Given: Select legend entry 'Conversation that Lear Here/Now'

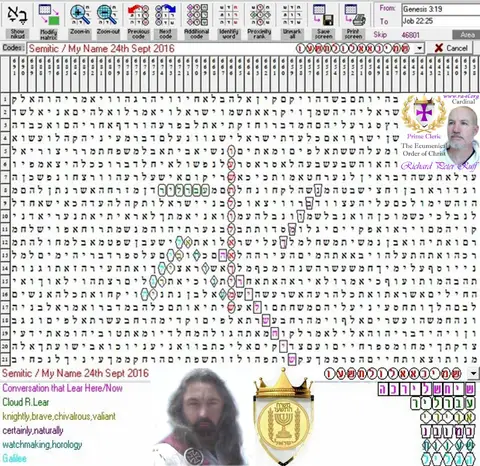Looking at the screenshot, I should tap(62, 388).
